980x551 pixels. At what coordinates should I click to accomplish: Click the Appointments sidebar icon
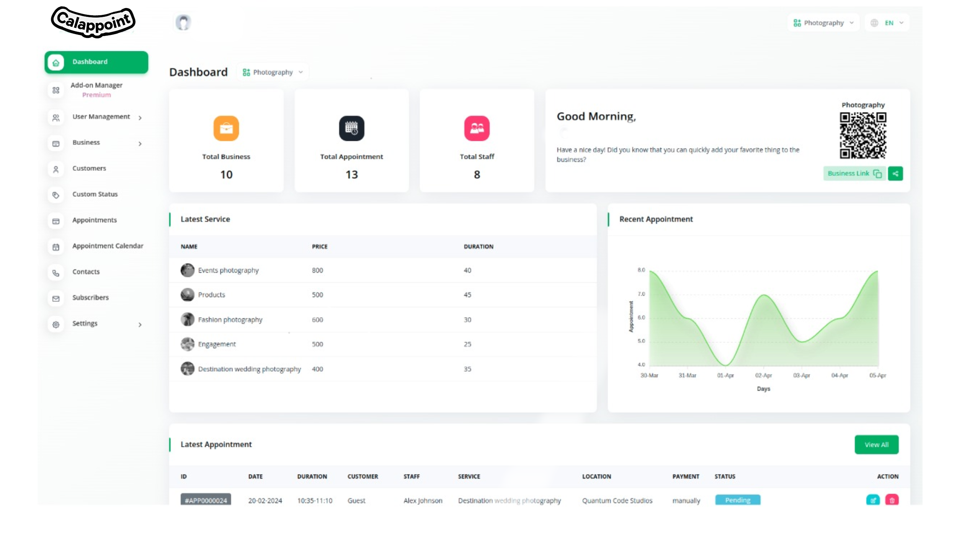click(x=56, y=221)
